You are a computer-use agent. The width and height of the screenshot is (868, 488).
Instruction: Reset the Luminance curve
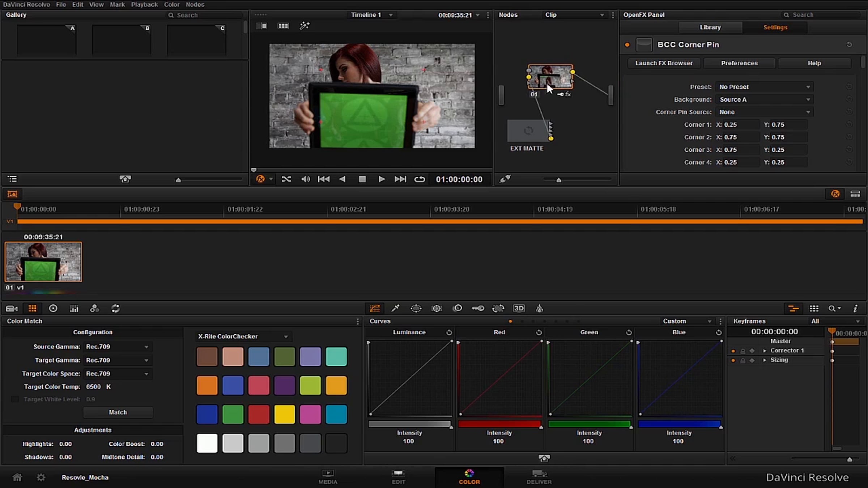point(449,332)
